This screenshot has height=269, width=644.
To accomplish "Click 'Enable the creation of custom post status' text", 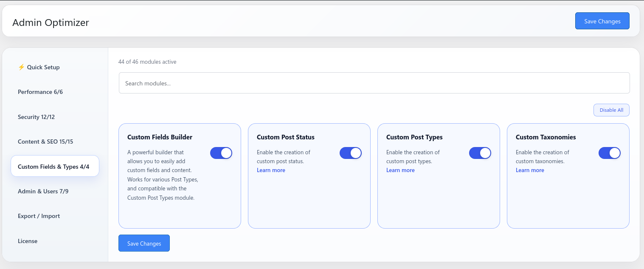I will [284, 157].
